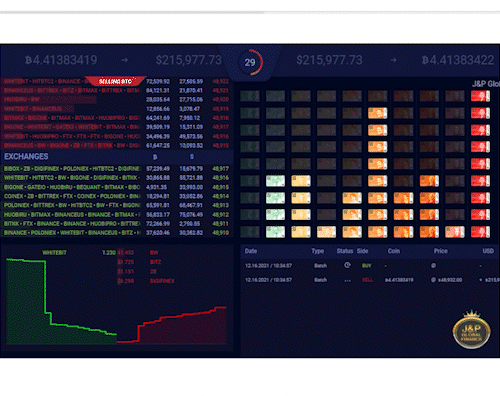Click the value 34,496.39 in the sell list
This screenshot has height=396, width=500.
click(x=158, y=136)
